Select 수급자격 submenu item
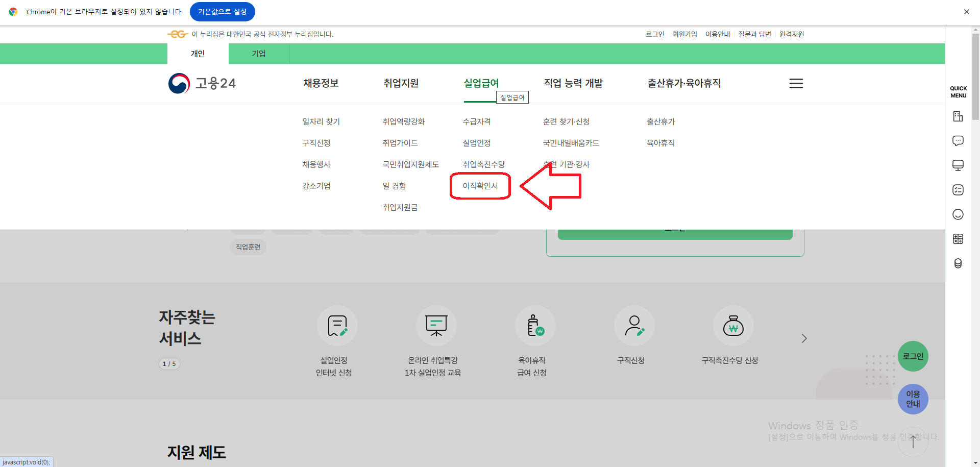The width and height of the screenshot is (980, 467). 477,121
